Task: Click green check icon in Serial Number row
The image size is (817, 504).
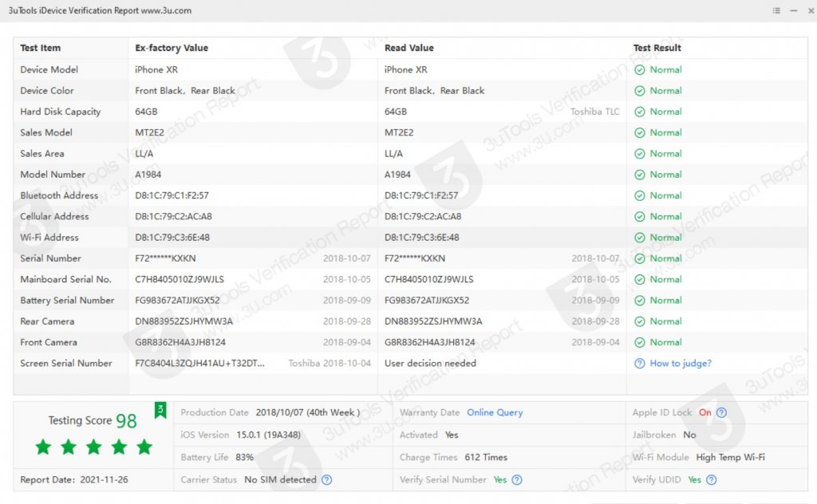Action: coord(639,258)
